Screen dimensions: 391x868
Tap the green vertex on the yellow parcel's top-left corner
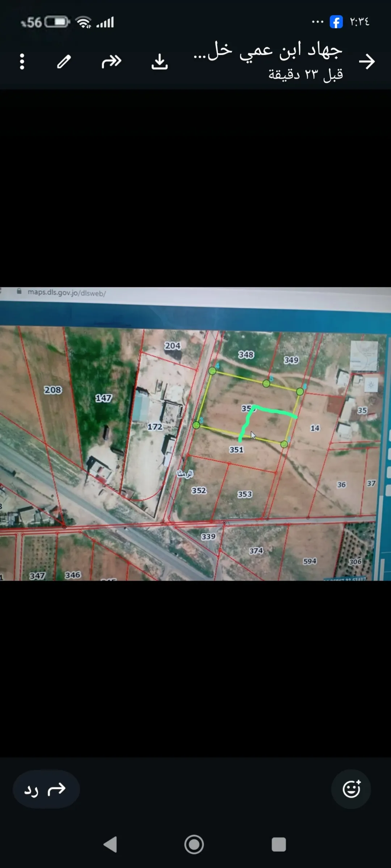click(x=213, y=371)
